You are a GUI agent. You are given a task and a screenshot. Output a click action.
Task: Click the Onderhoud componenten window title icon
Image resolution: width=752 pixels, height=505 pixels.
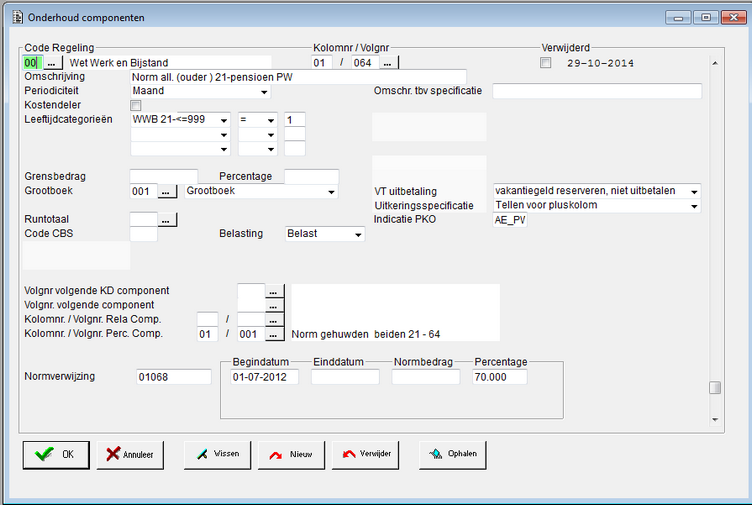coord(17,17)
